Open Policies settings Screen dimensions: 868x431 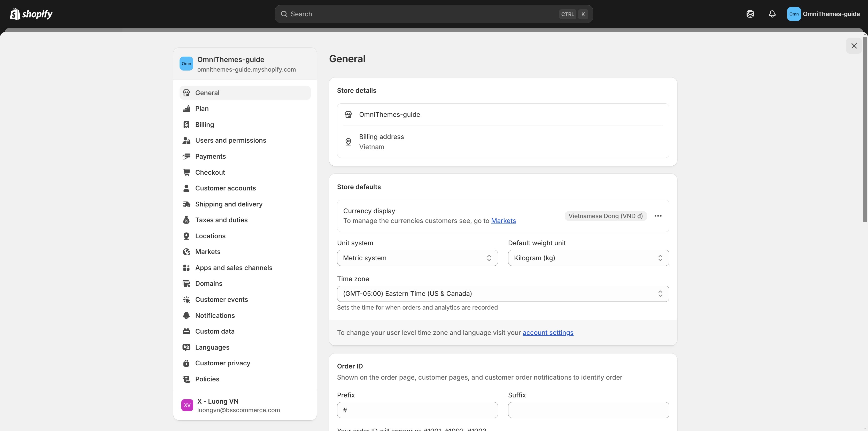245,379
